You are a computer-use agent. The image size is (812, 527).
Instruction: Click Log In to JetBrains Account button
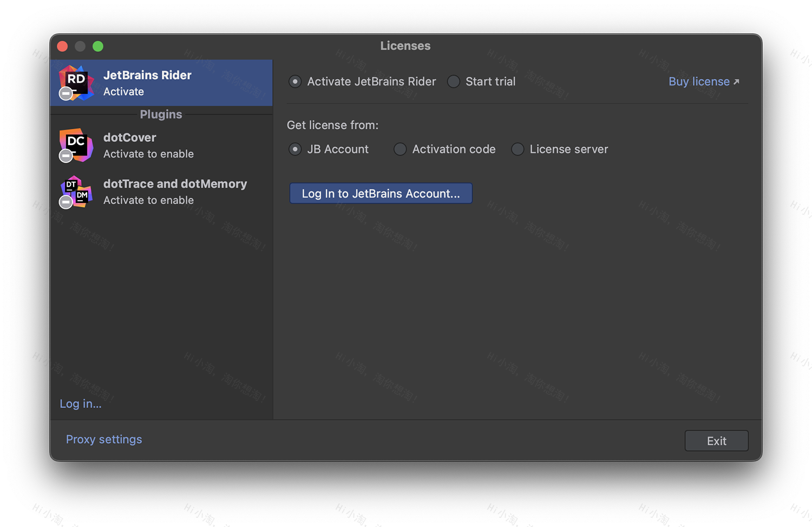pos(381,193)
